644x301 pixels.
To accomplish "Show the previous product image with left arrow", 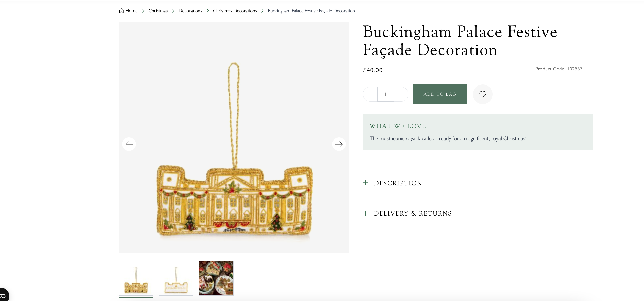I will pyautogui.click(x=129, y=144).
